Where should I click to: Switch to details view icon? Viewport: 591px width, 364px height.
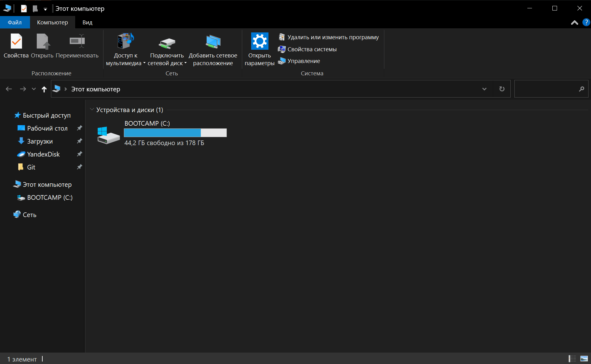572,359
